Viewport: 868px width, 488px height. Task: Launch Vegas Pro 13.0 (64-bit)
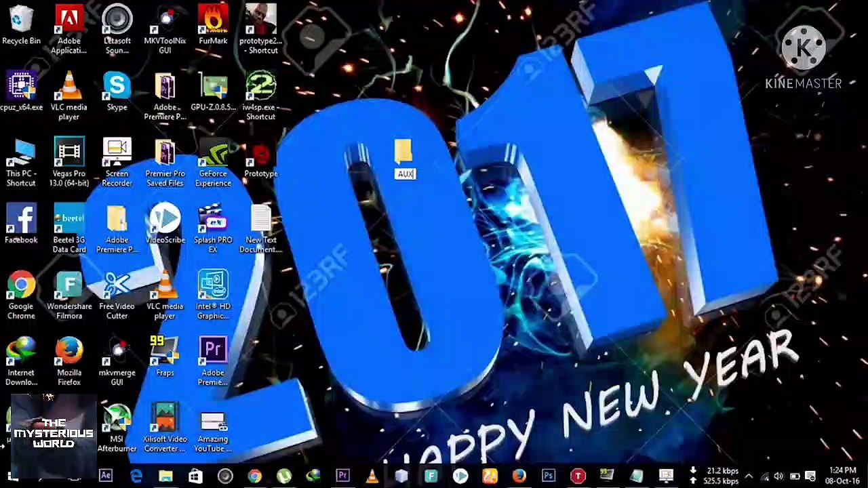point(69,163)
